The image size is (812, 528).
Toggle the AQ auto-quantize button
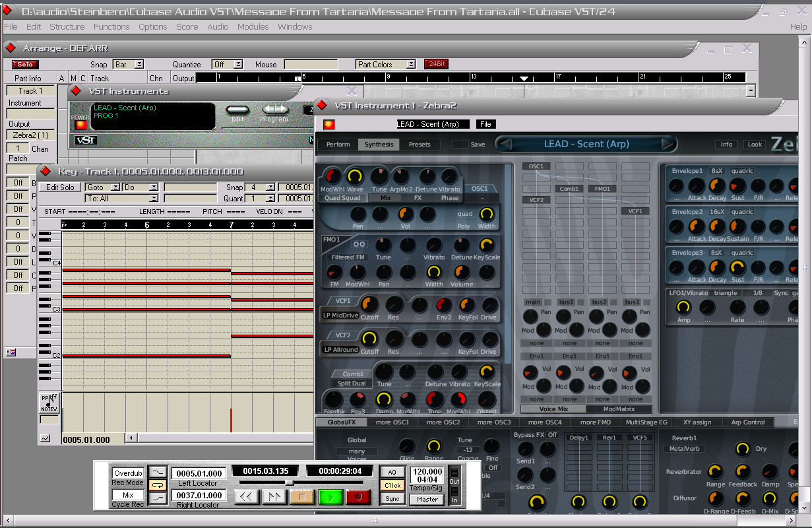click(x=392, y=472)
